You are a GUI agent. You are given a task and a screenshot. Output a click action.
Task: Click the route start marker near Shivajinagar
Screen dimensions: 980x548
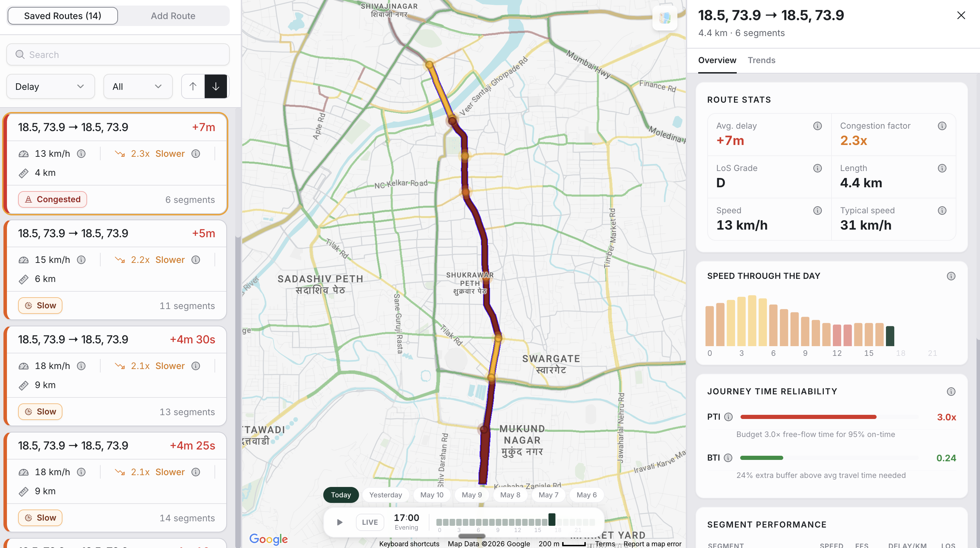click(430, 65)
